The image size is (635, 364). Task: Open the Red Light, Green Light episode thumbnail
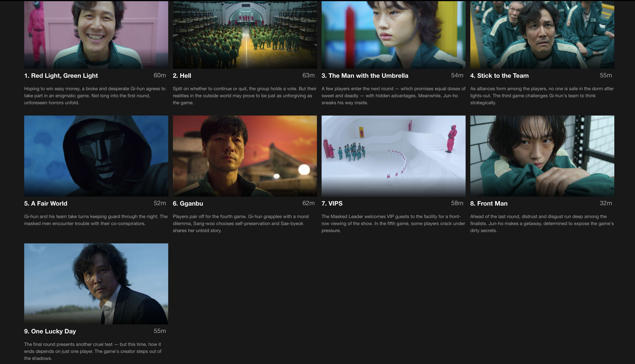(96, 35)
